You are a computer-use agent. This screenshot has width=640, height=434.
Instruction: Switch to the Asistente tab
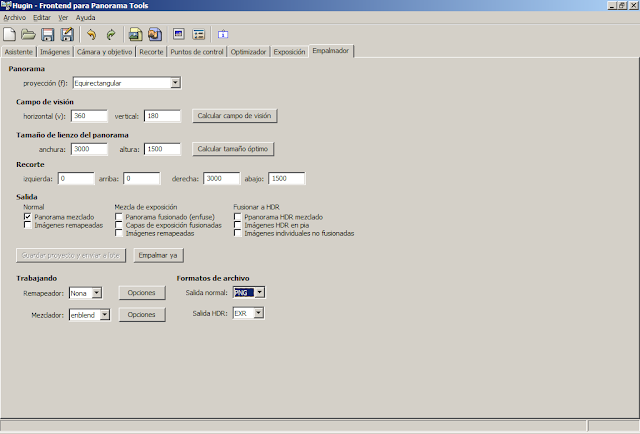[19, 52]
